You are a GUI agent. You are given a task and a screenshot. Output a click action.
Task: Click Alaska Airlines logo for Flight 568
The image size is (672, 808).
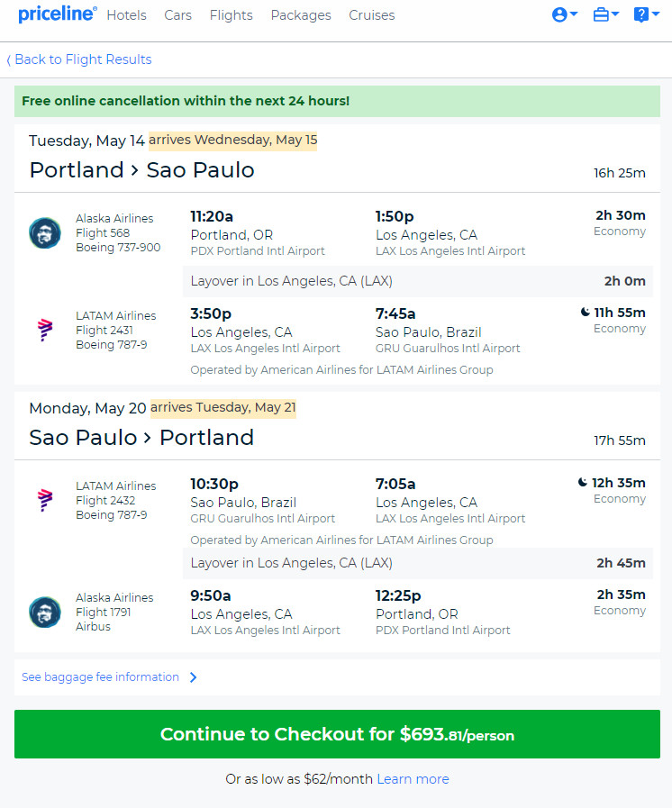click(45, 233)
